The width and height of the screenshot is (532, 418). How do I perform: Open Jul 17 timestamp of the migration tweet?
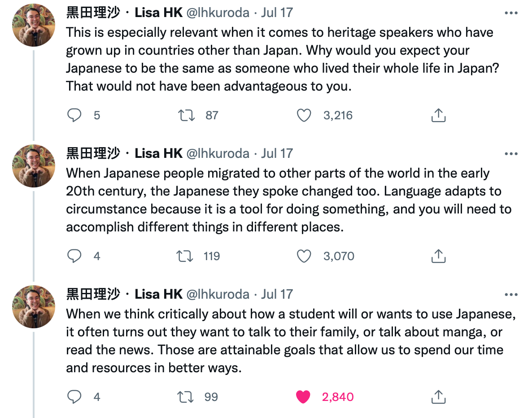tap(277, 153)
